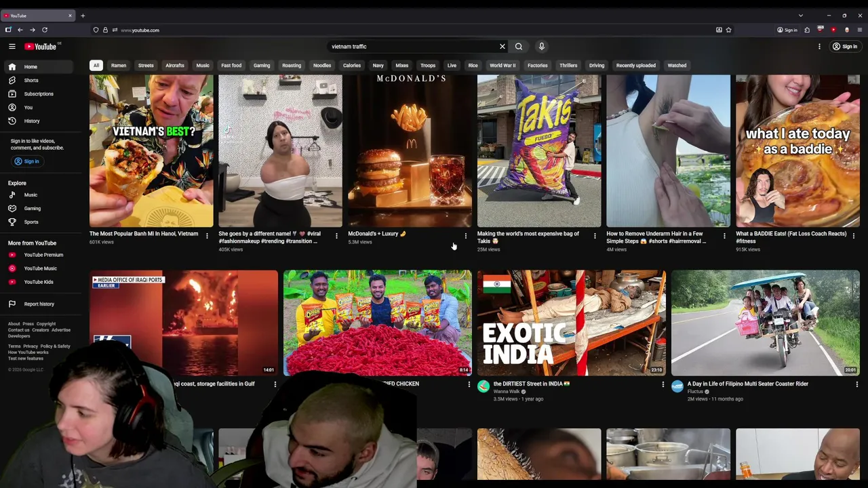This screenshot has width=868, height=488.
Task: Select the Live filter chip
Action: coord(452,65)
